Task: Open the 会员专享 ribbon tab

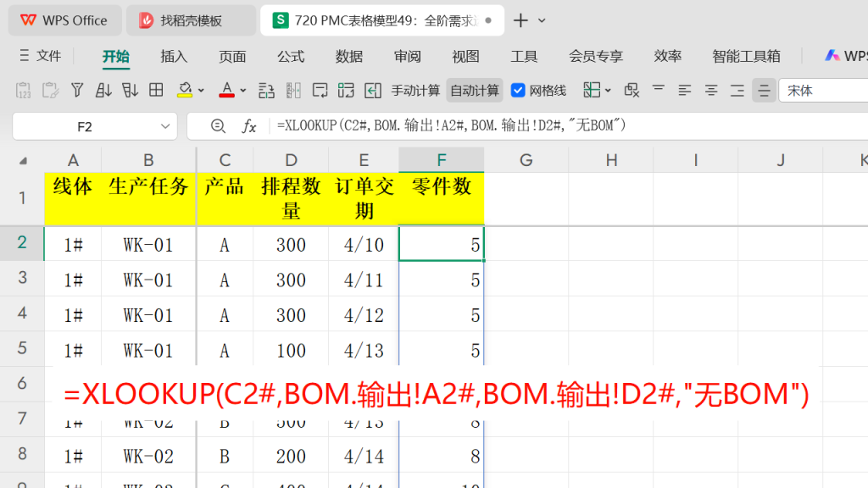Action: coord(596,57)
